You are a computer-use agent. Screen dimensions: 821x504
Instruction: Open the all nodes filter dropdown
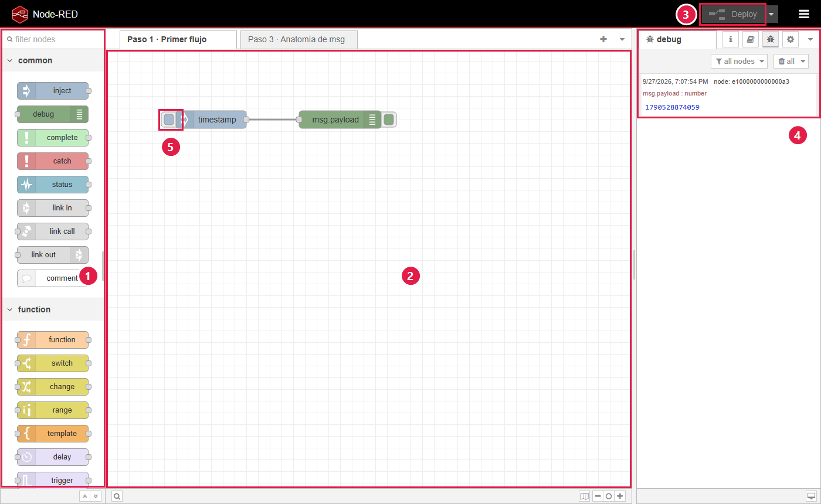click(x=739, y=61)
